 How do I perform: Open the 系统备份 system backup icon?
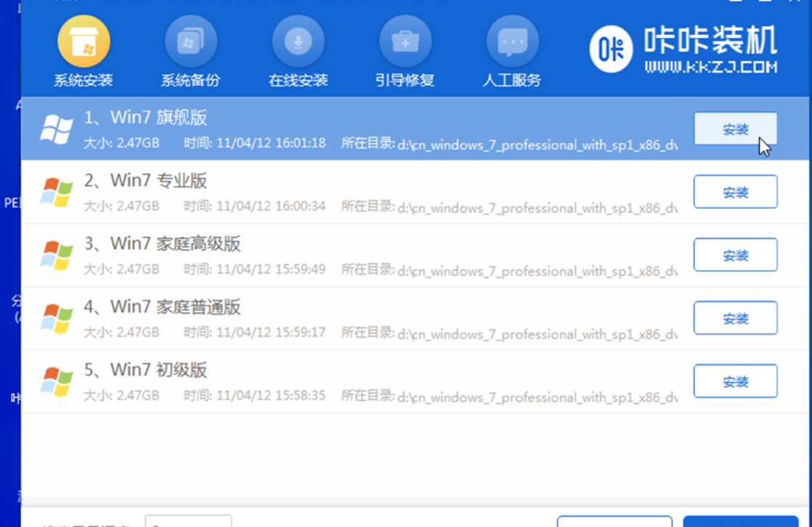[190, 41]
